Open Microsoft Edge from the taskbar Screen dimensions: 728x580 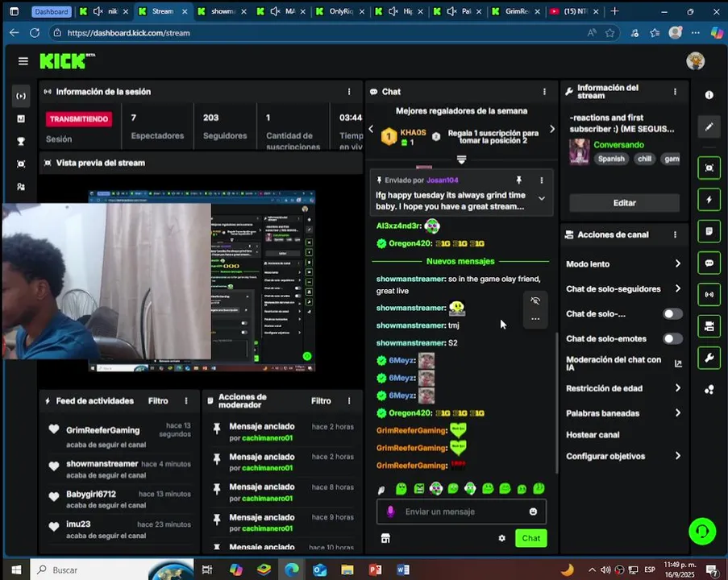(x=292, y=570)
